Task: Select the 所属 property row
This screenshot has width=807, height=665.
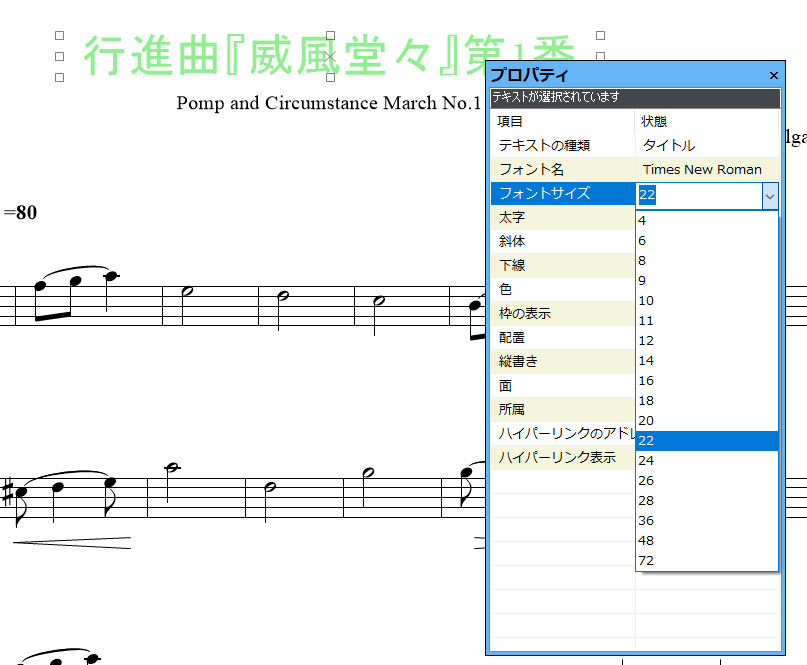Action: (563, 409)
